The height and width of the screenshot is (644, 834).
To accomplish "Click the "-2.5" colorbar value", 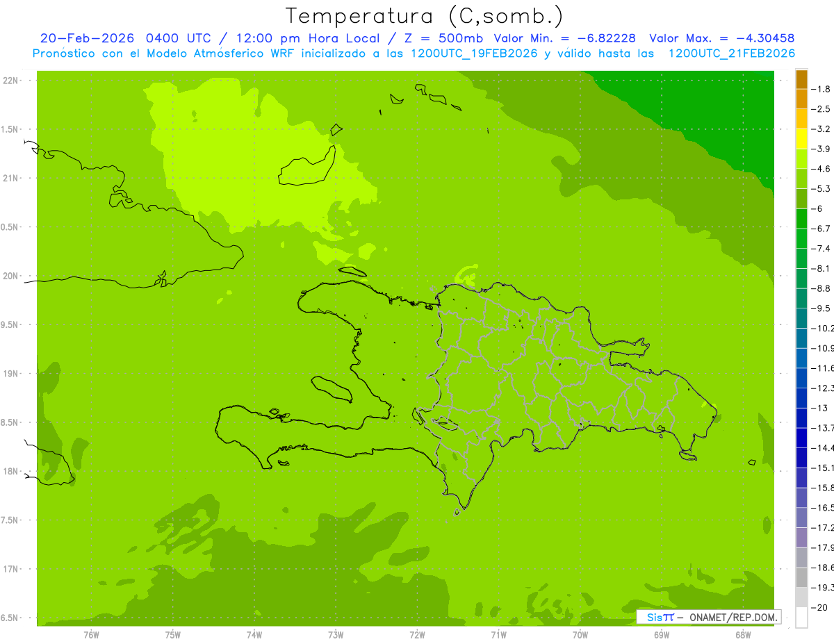I will click(x=821, y=109).
